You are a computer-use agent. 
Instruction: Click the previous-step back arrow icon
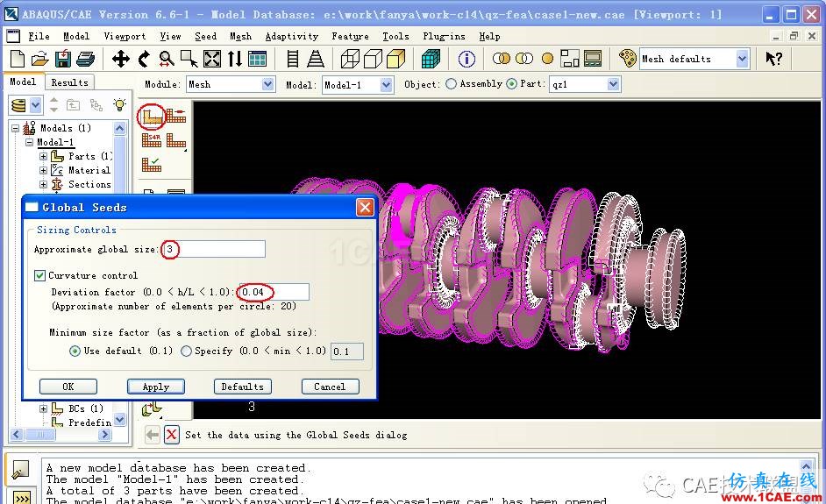(x=153, y=435)
